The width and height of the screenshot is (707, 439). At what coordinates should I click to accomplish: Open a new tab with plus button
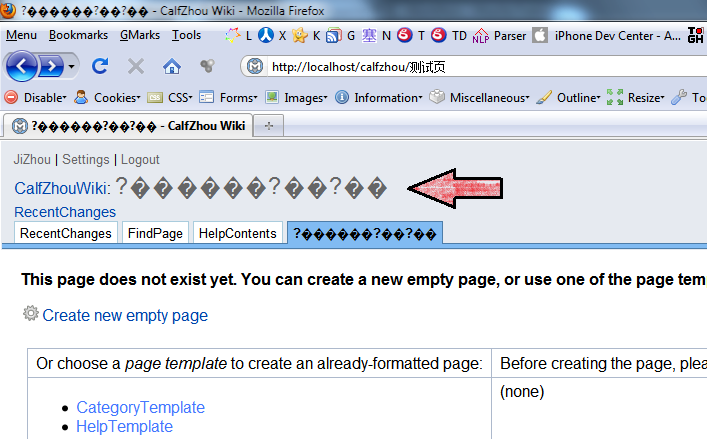(x=269, y=126)
